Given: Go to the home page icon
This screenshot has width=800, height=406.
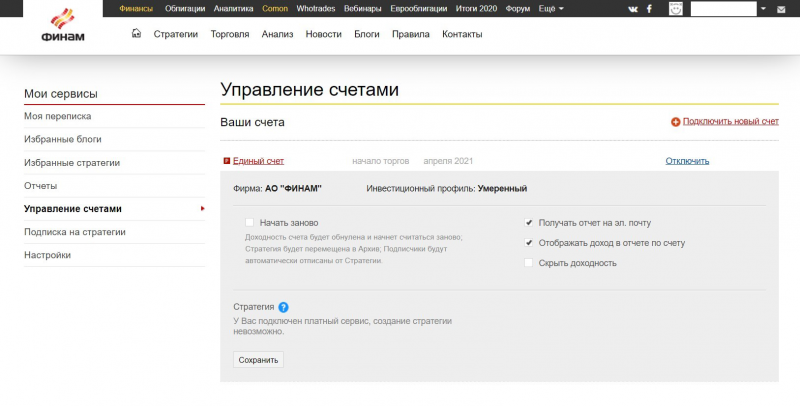Looking at the screenshot, I should pos(137,33).
